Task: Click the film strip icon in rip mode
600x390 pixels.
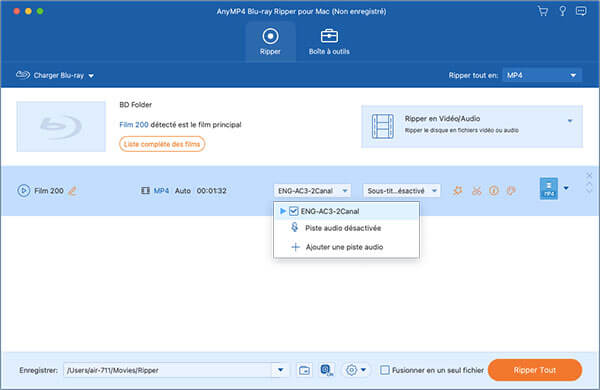Action: pos(383,126)
